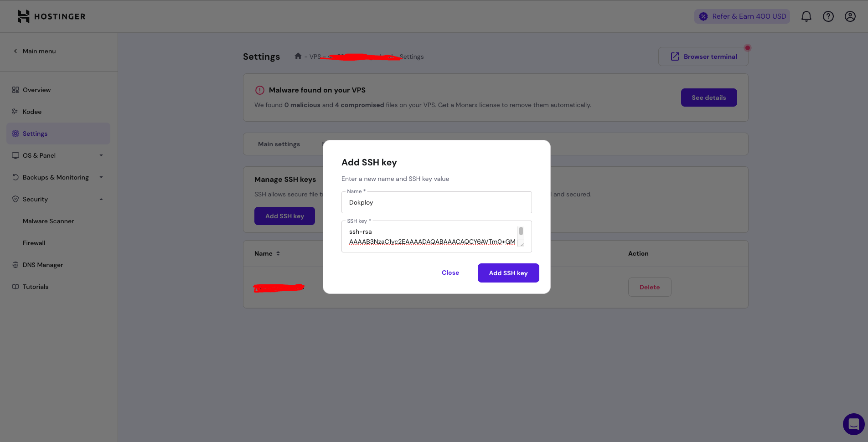
Task: Open the user account profile icon
Action: [850, 16]
